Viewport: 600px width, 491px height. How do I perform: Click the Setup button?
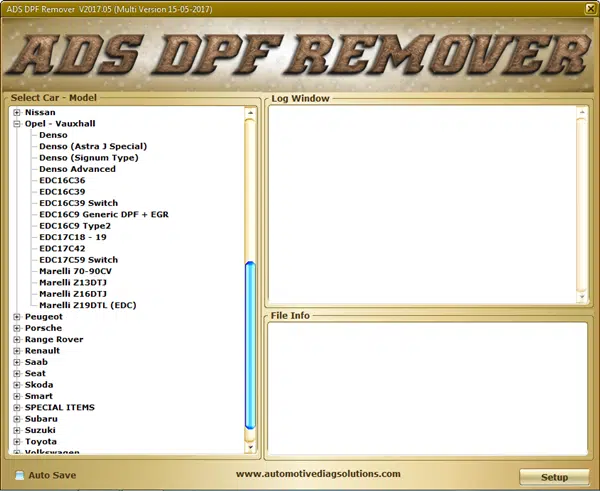pos(554,477)
